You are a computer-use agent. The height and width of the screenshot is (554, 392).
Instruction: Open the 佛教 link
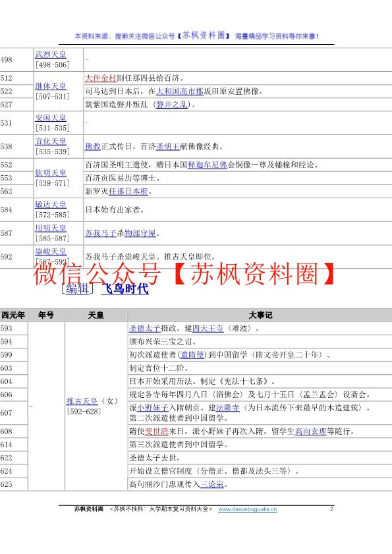(x=93, y=146)
